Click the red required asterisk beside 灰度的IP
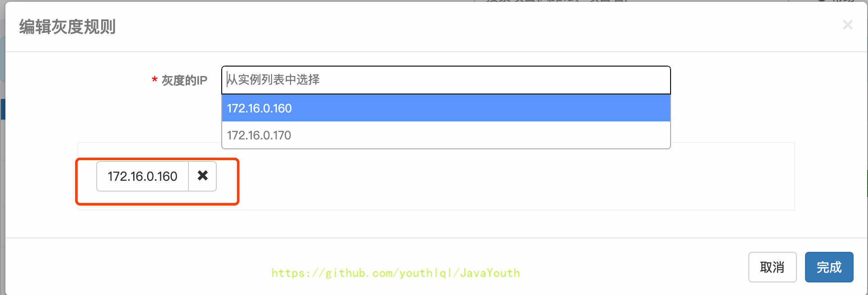The image size is (868, 295). 154,80
